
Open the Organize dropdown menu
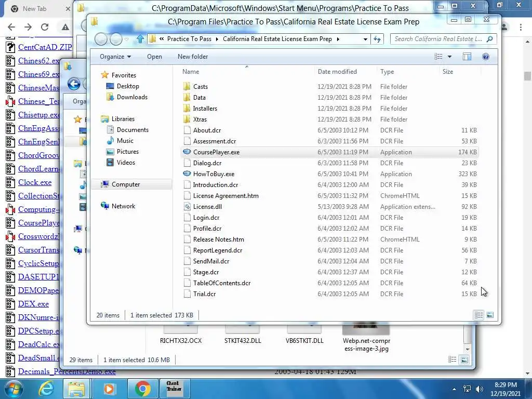[115, 57]
